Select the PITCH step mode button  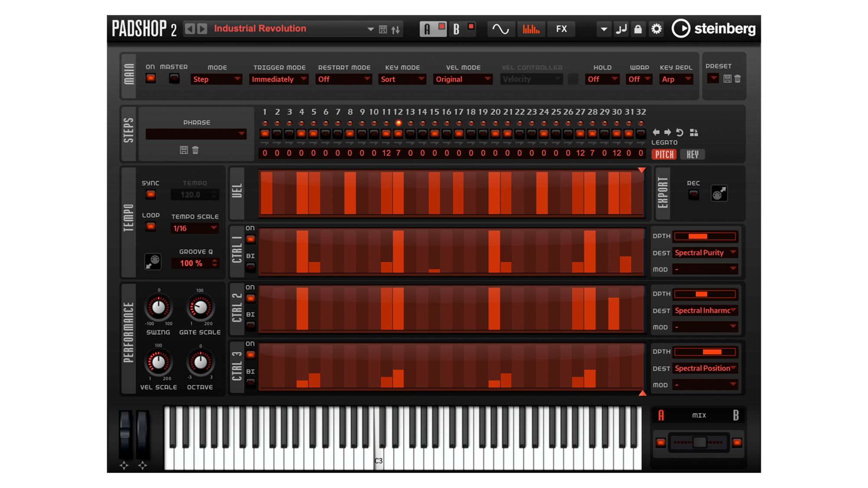(x=664, y=154)
